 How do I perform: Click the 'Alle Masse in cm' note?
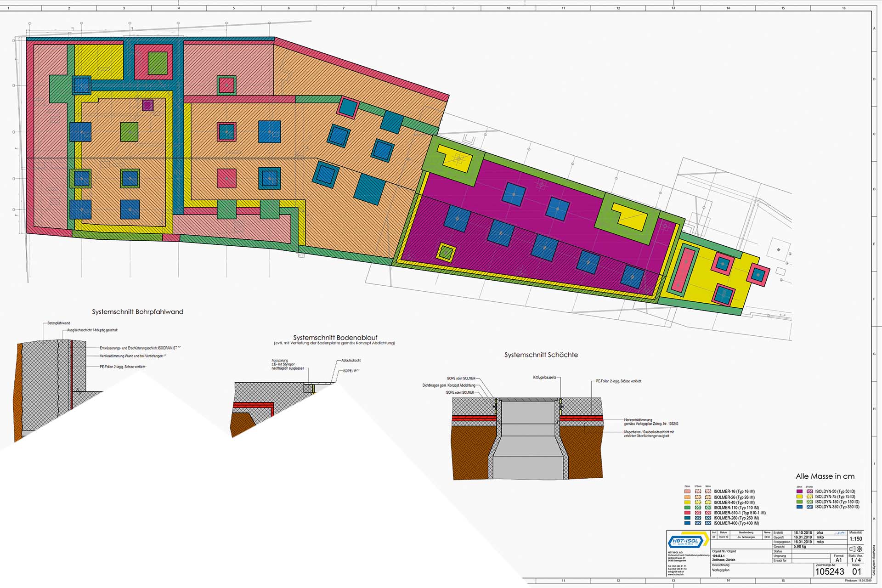[x=825, y=476]
